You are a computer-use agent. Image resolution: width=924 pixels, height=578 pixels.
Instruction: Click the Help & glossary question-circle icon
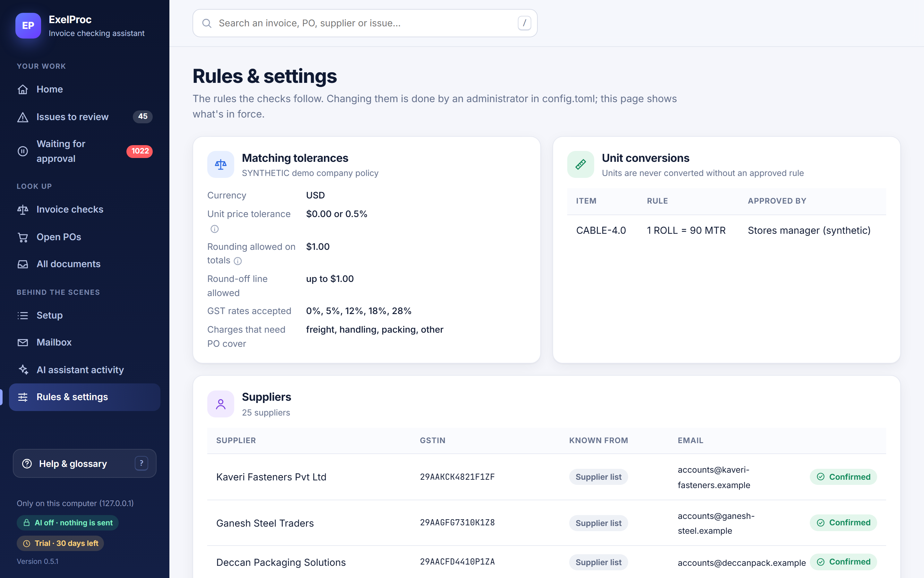point(27,464)
